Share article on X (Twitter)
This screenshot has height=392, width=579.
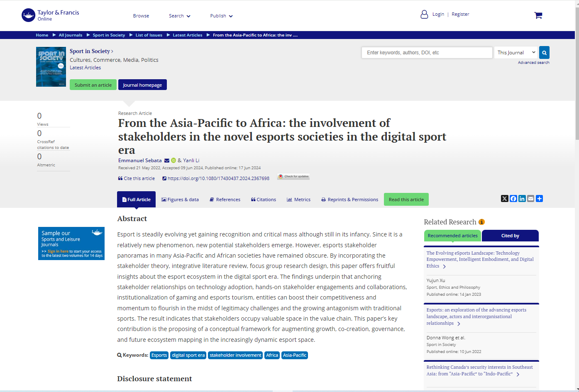[x=504, y=199]
